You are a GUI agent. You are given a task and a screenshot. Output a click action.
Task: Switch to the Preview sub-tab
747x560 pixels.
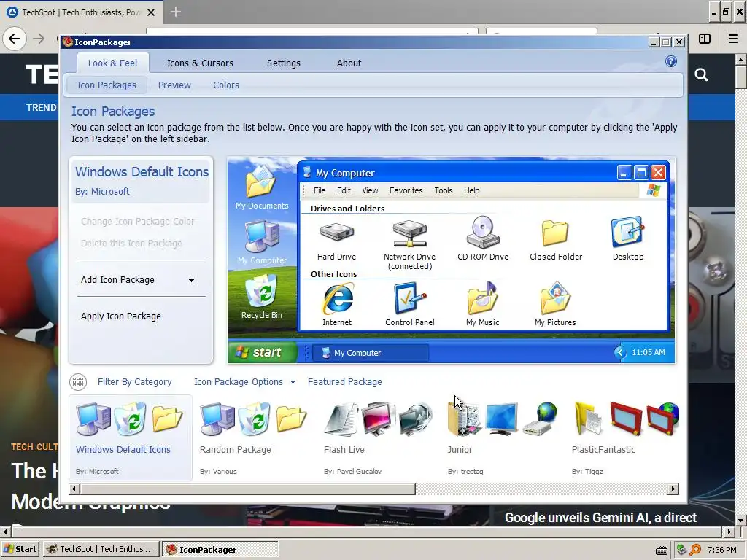click(174, 85)
